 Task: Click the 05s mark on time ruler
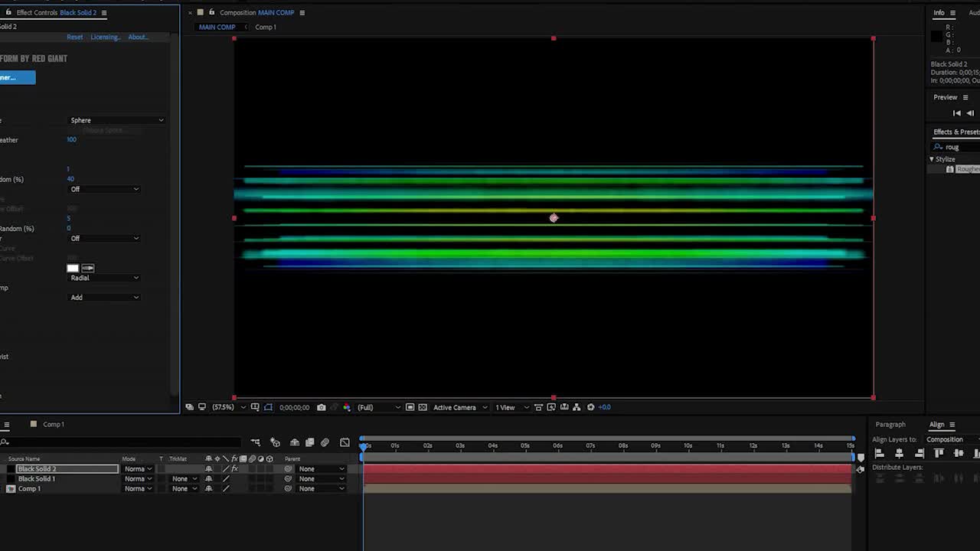click(x=525, y=445)
